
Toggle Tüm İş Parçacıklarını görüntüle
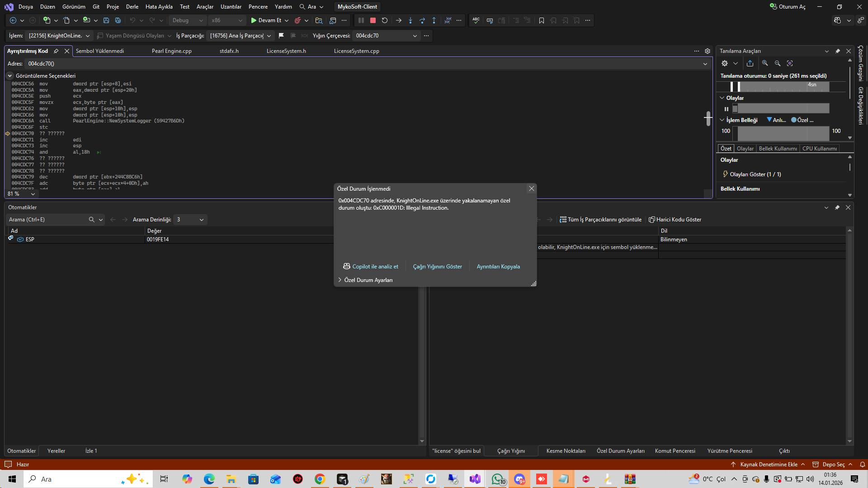(x=601, y=220)
